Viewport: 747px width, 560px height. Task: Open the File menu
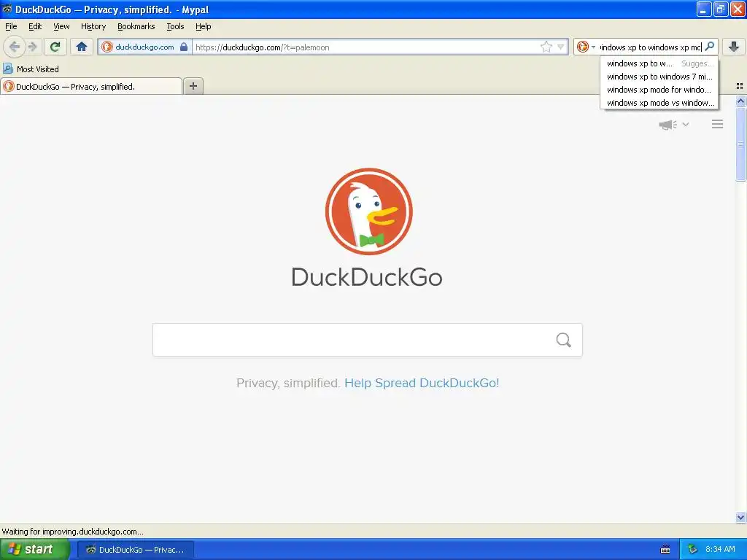tap(11, 26)
